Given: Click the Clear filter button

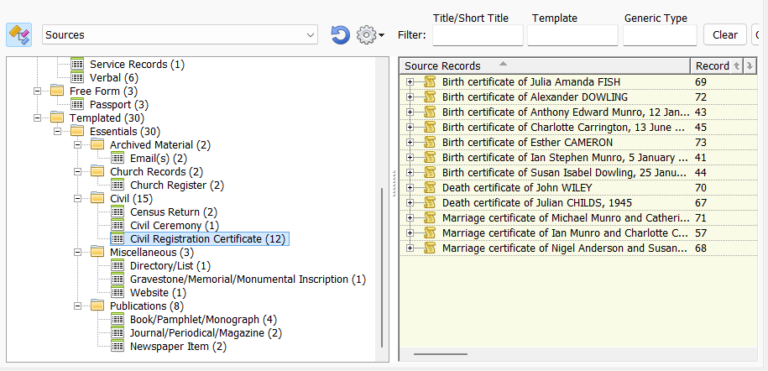Looking at the screenshot, I should (x=725, y=35).
